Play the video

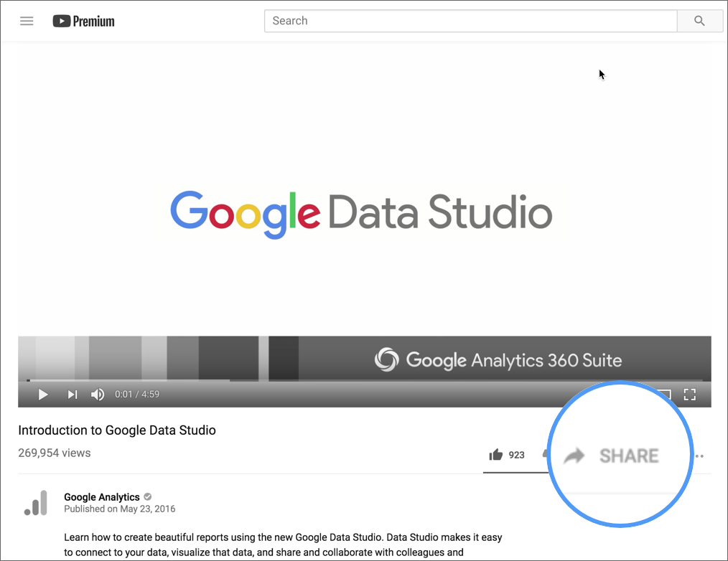43,395
